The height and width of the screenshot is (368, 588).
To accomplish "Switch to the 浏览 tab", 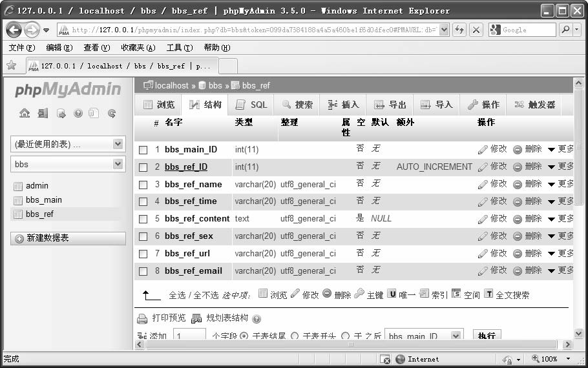I will pyautogui.click(x=159, y=105).
